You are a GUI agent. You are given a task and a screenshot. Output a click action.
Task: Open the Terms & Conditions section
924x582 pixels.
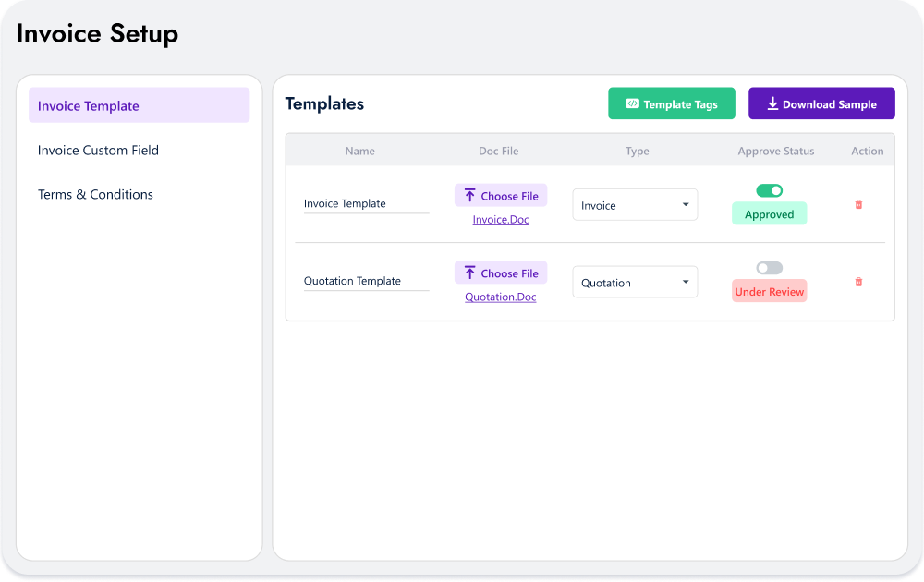pos(95,194)
